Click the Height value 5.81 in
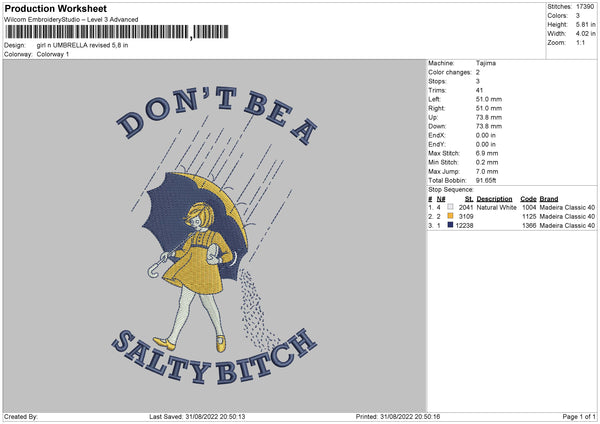This screenshot has height=424, width=600. pyautogui.click(x=585, y=24)
